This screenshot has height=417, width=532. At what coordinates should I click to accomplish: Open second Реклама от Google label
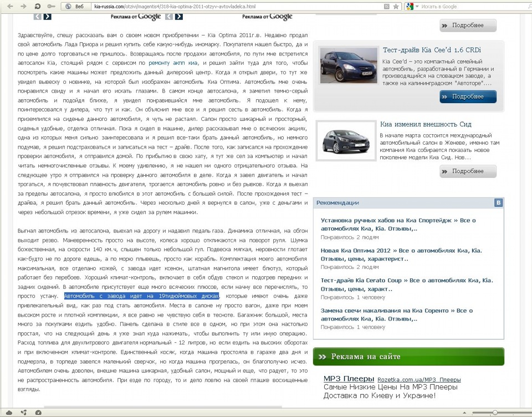tap(267, 17)
